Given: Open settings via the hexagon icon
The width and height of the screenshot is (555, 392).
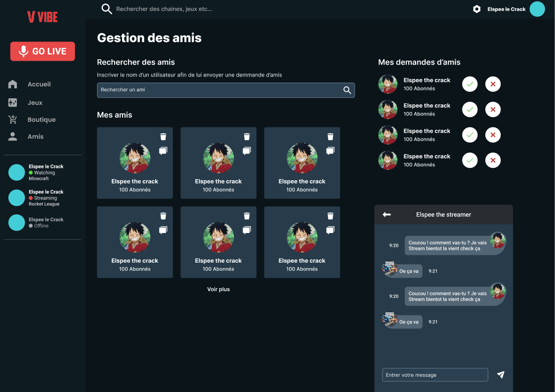Looking at the screenshot, I should pyautogui.click(x=477, y=9).
